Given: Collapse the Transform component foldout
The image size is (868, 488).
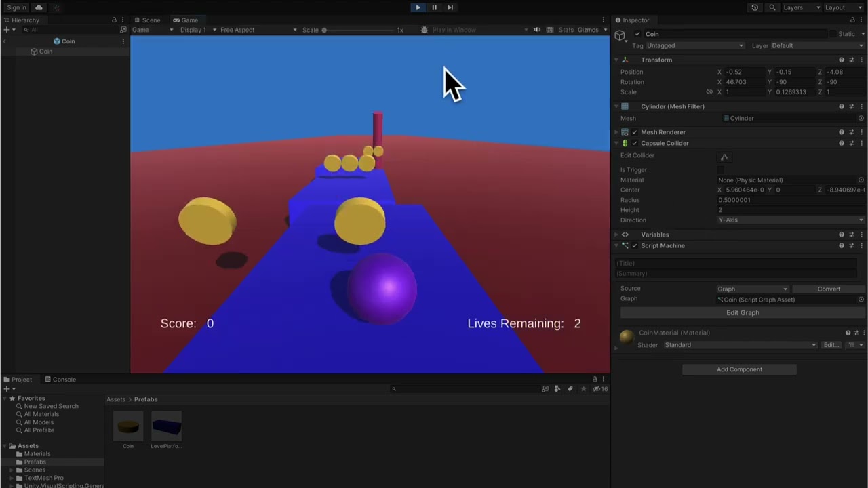Looking at the screenshot, I should pyautogui.click(x=616, y=60).
